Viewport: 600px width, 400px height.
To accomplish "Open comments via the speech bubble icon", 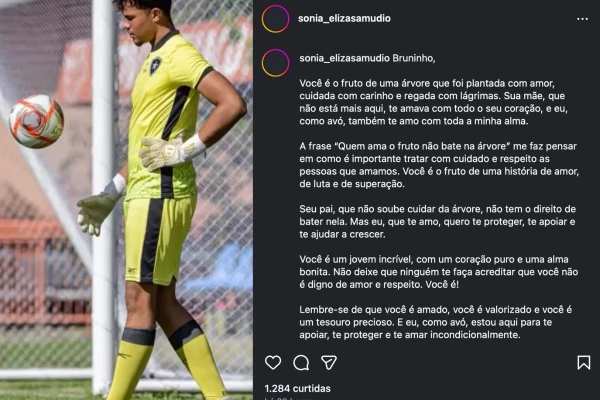I will click(301, 362).
